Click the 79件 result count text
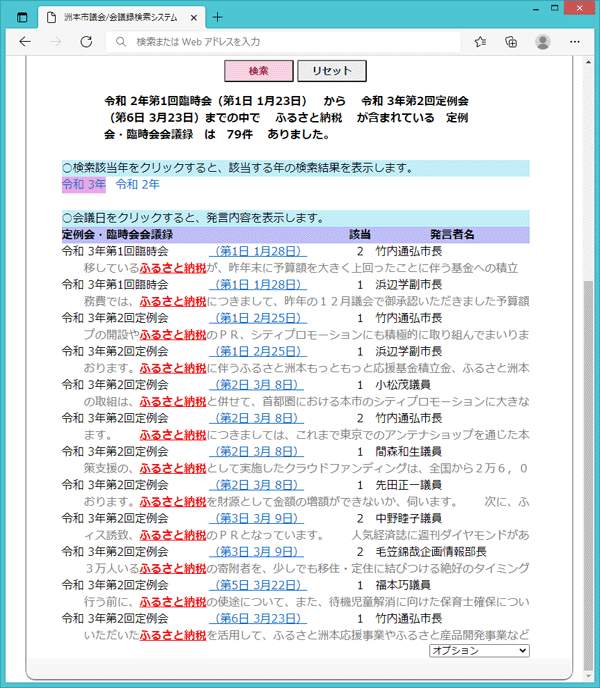The width and height of the screenshot is (600, 688). [x=240, y=134]
